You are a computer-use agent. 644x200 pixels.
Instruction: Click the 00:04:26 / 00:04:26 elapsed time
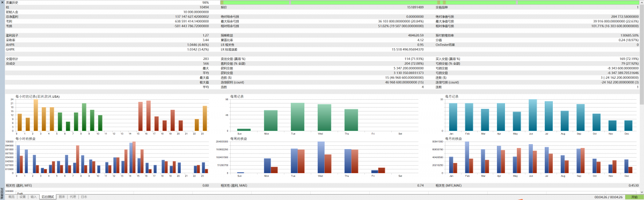point(608,197)
